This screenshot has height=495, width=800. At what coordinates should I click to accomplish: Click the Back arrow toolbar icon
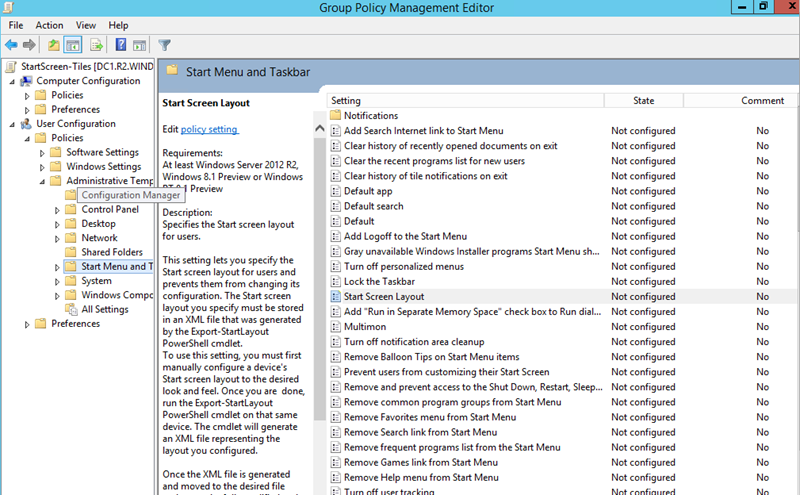(11, 45)
